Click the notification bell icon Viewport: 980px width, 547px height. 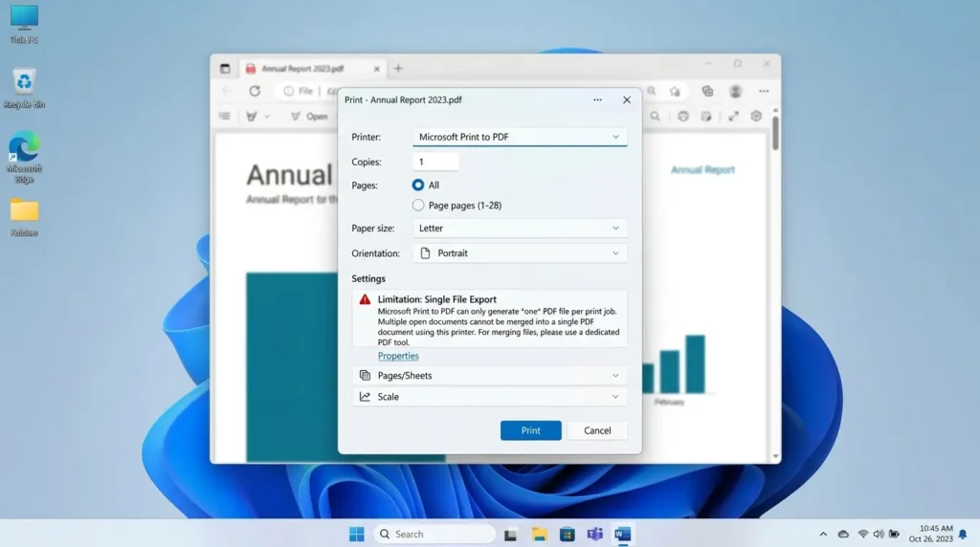pos(963,534)
